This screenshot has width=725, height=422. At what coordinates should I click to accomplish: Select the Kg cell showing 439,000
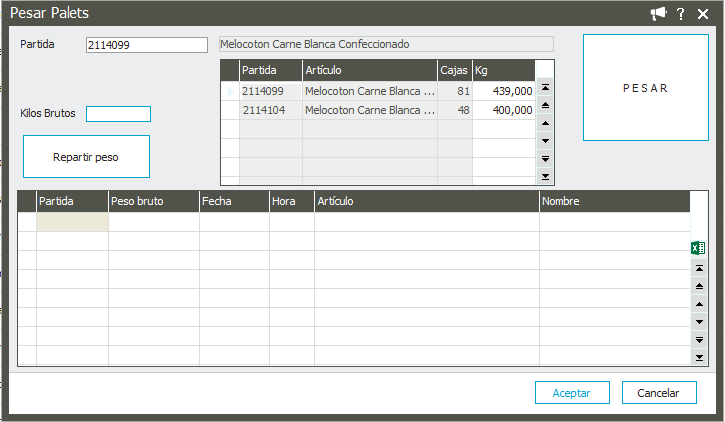click(x=503, y=91)
